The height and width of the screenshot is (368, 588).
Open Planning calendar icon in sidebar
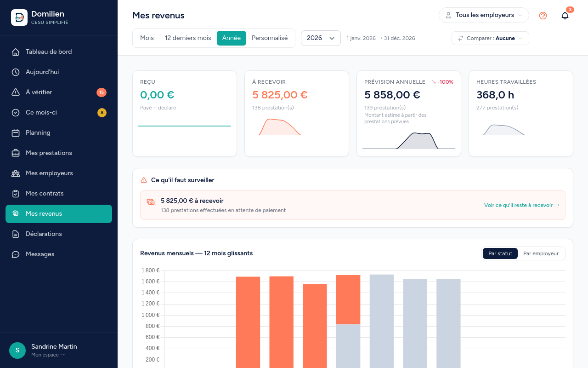[x=16, y=133]
